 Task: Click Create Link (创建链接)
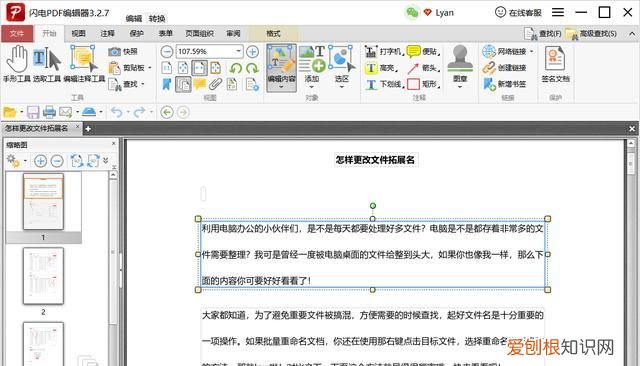tap(504, 68)
